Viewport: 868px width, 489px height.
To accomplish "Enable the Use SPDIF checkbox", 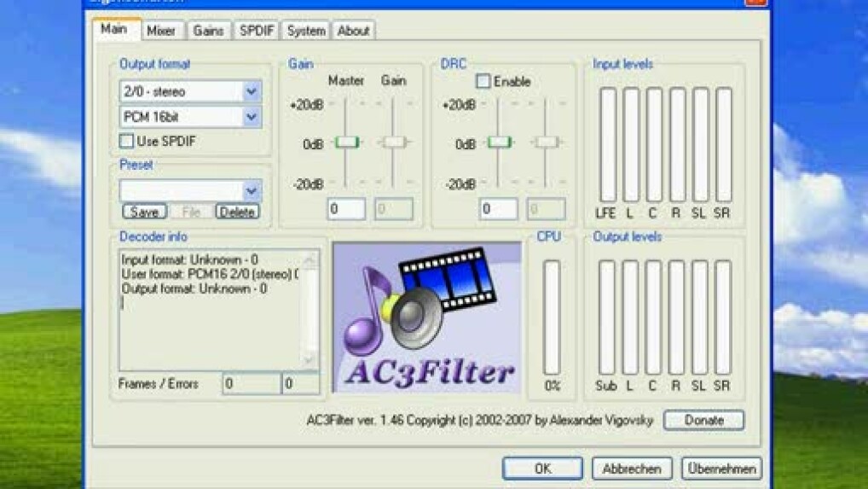I will point(127,140).
